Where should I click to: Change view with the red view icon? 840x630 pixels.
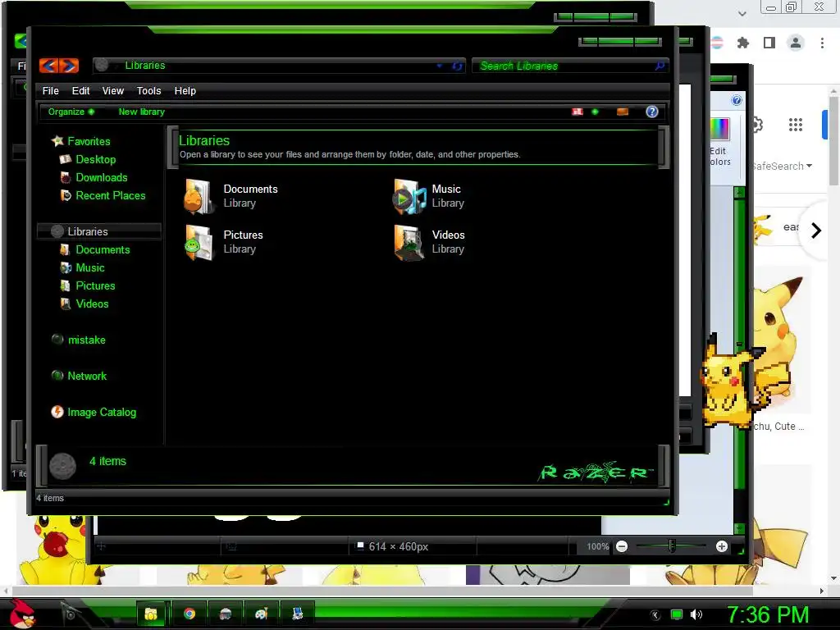pos(577,112)
